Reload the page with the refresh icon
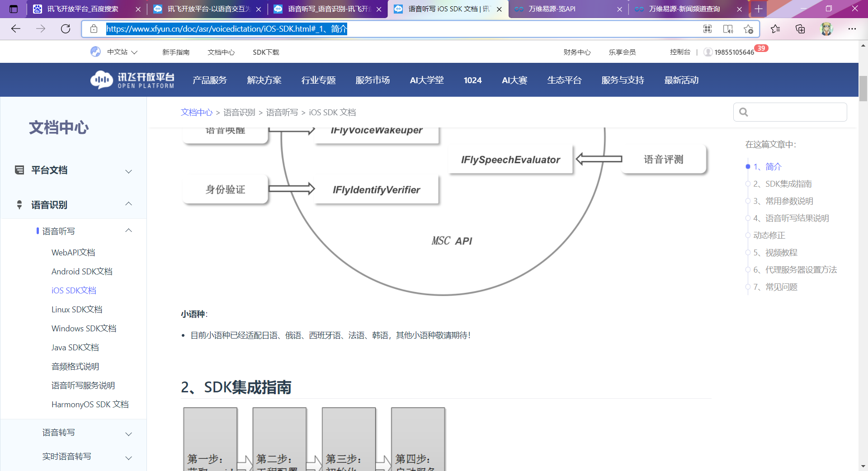This screenshot has height=471, width=868. 66,29
